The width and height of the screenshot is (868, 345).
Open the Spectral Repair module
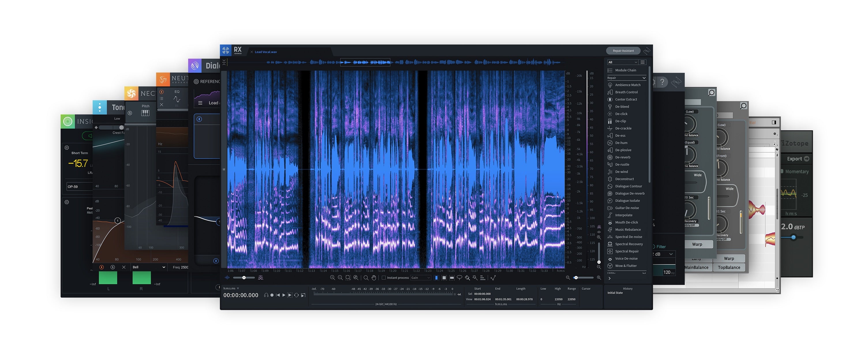point(627,251)
